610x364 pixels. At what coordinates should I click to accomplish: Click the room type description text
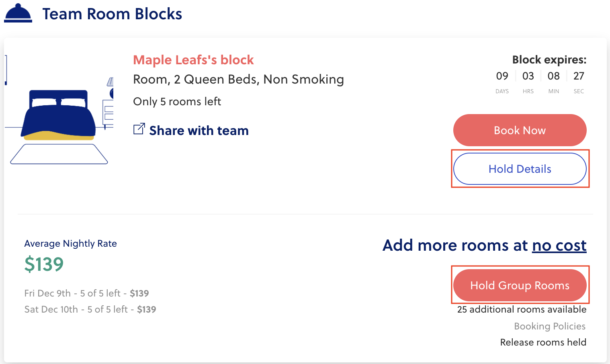(238, 80)
